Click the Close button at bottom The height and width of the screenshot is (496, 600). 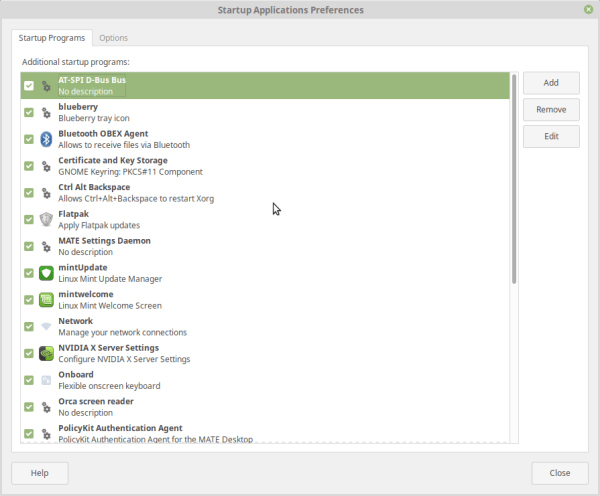coord(560,473)
